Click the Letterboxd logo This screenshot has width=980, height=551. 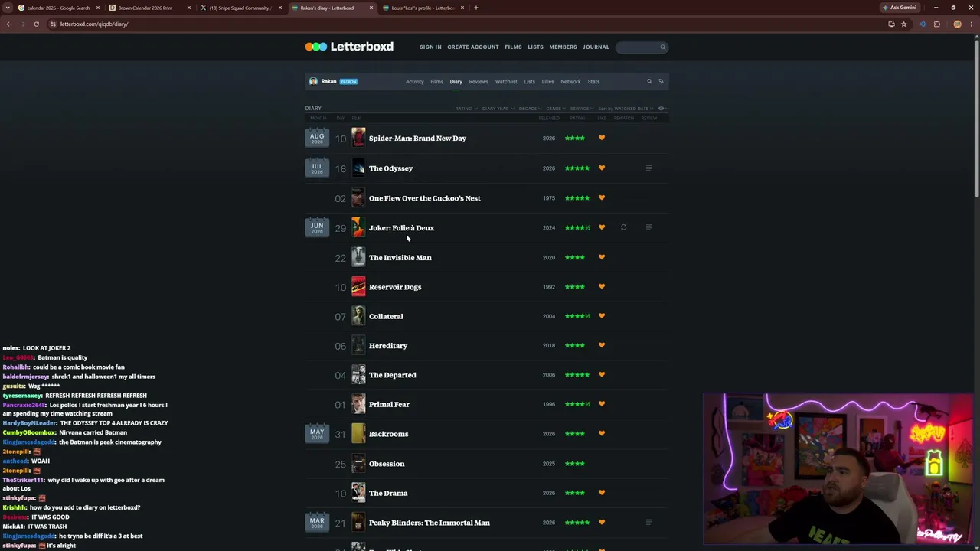[x=349, y=47]
